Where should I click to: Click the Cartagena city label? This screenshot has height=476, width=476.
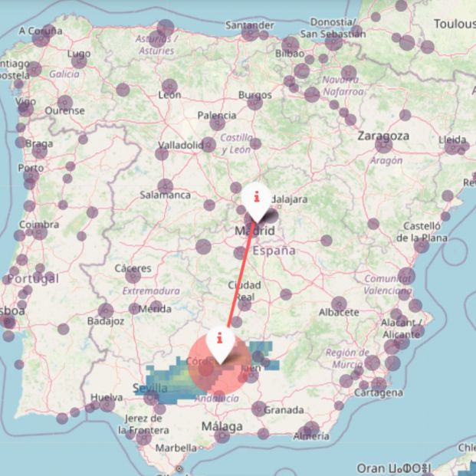[379, 392]
